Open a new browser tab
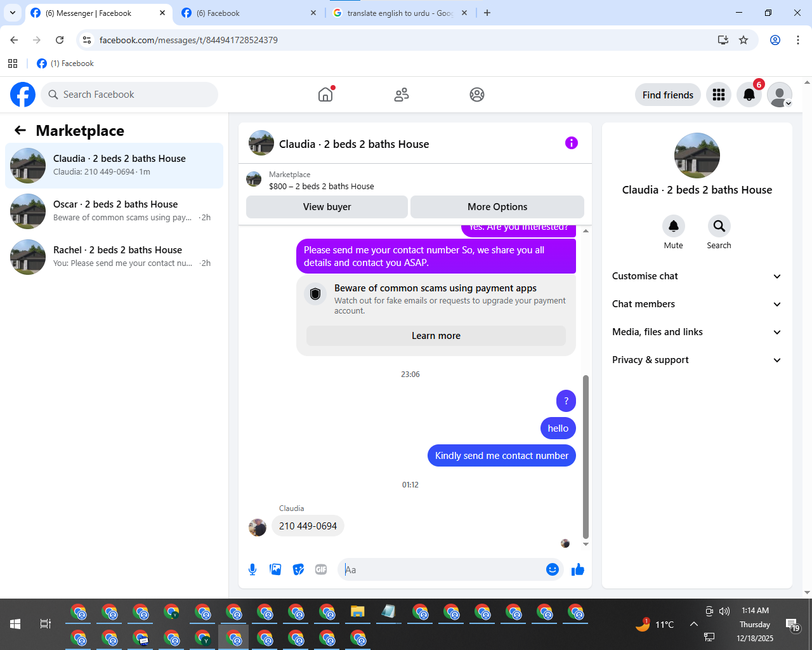 [487, 13]
